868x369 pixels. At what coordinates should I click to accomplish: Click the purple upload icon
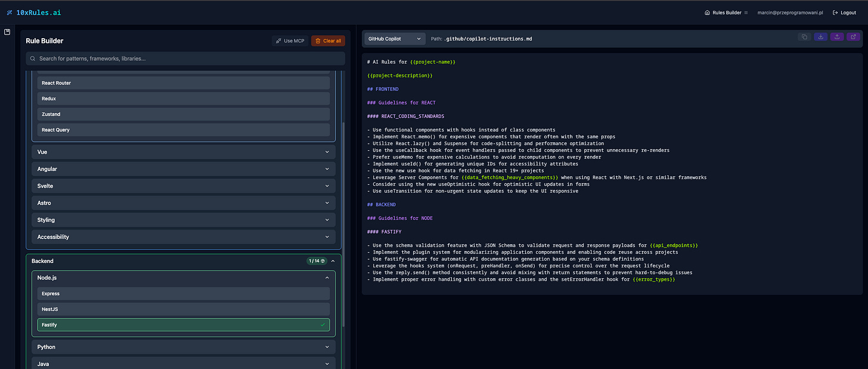click(838, 37)
